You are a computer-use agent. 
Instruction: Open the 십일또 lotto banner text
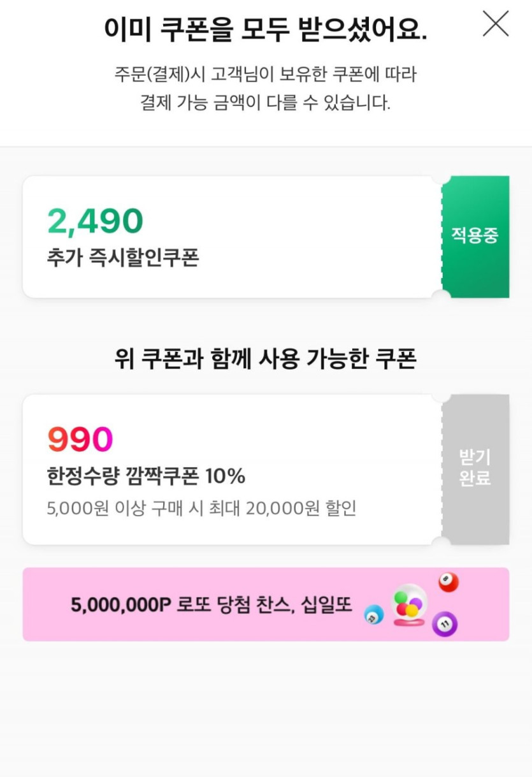[x=212, y=604]
